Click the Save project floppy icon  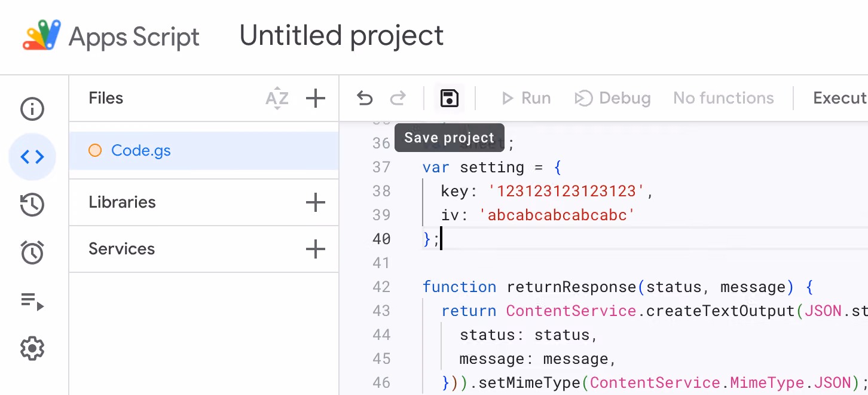click(x=449, y=98)
